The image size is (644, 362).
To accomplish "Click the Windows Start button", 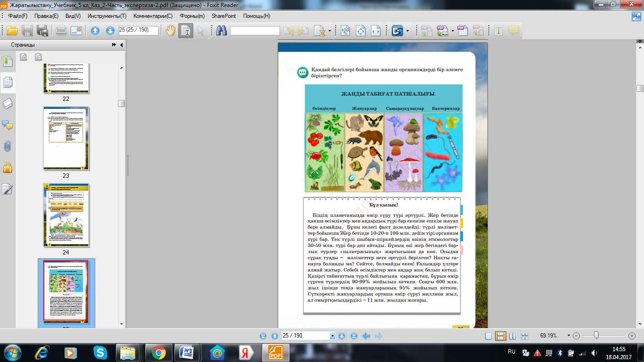I will click(x=12, y=352).
